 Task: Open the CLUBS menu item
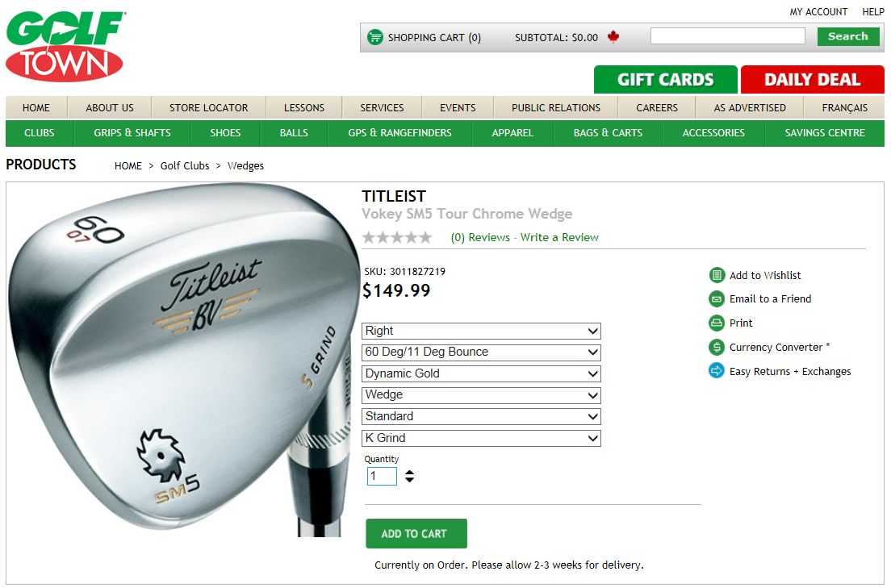click(40, 133)
